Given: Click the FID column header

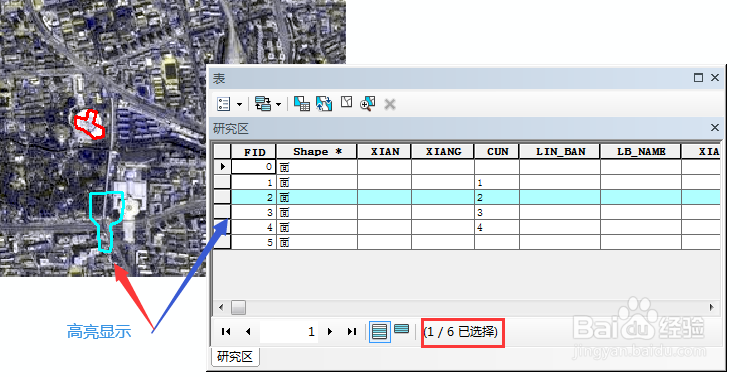Looking at the screenshot, I should point(254,152).
